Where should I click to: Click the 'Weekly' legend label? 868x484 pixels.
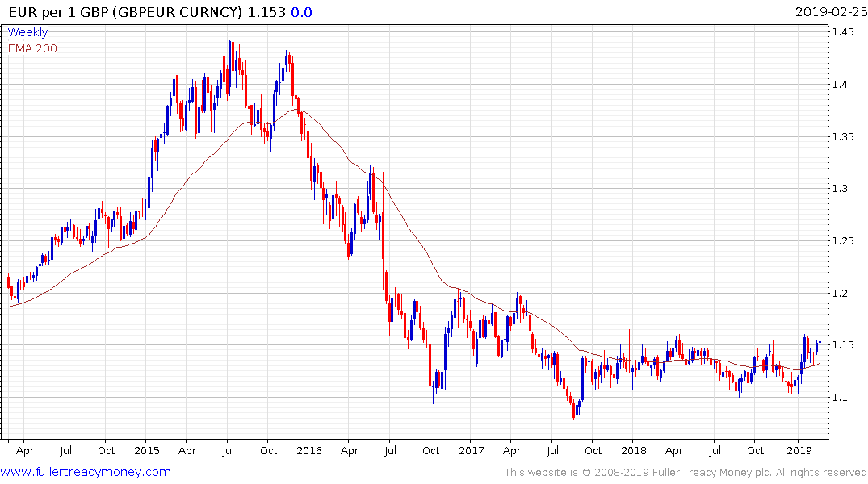(x=27, y=32)
